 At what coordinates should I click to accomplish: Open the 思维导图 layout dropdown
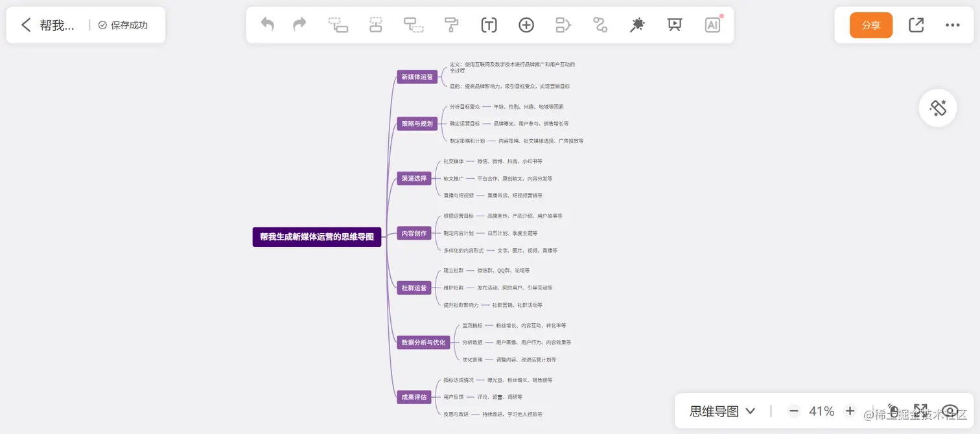pos(723,411)
